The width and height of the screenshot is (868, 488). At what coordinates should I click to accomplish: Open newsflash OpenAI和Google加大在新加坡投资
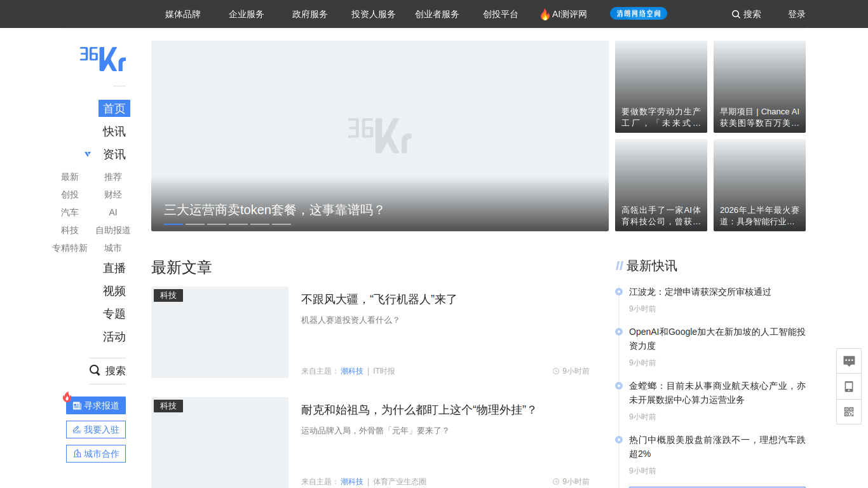[717, 339]
